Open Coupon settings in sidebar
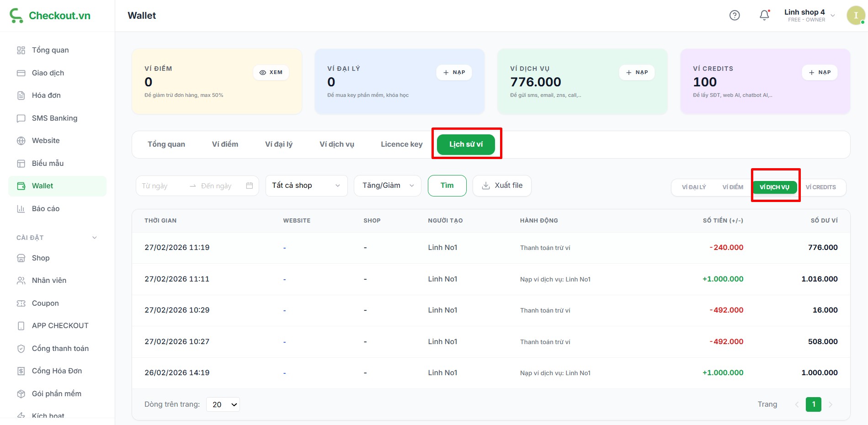Viewport: 868px width, 425px height. tap(45, 303)
